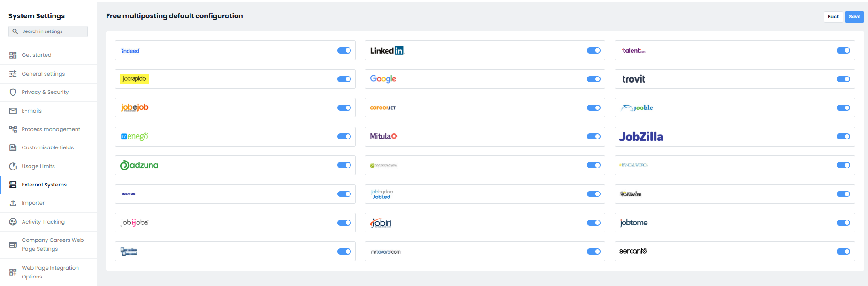This screenshot has height=286, width=868.
Task: Go to Privacy & Security settings
Action: coord(49,93)
